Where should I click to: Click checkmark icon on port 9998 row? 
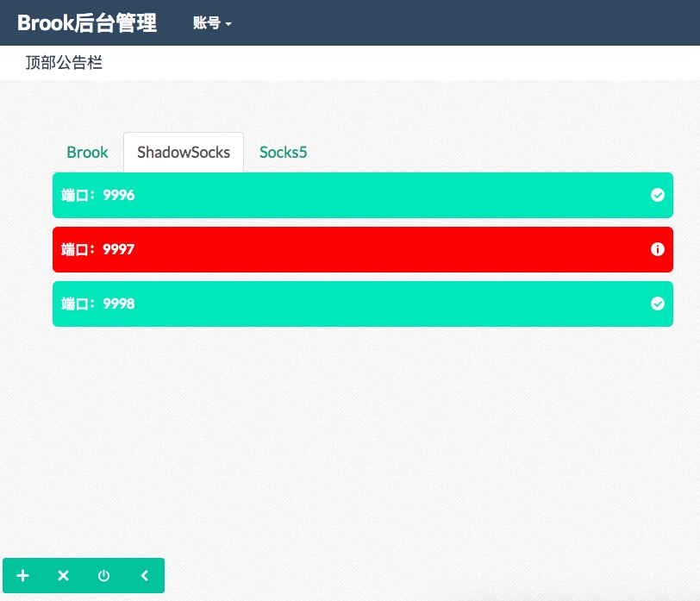pyautogui.click(x=657, y=304)
